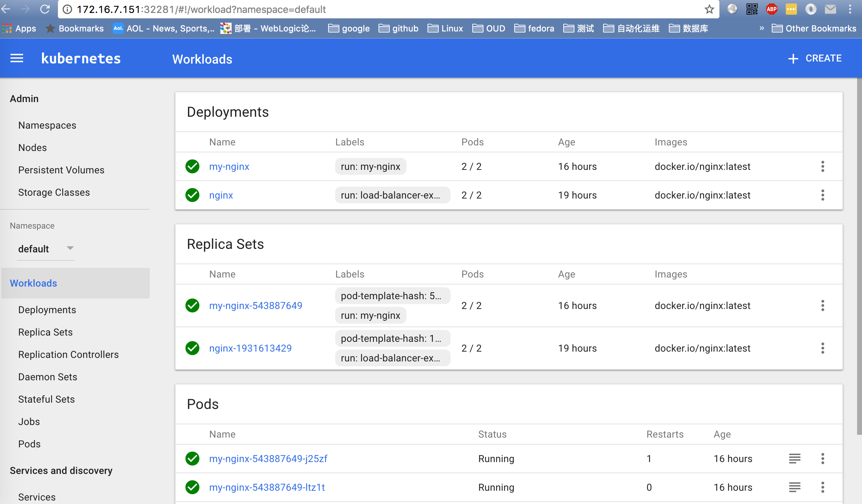Open actions menu for my-nginx deployment

pyautogui.click(x=822, y=166)
